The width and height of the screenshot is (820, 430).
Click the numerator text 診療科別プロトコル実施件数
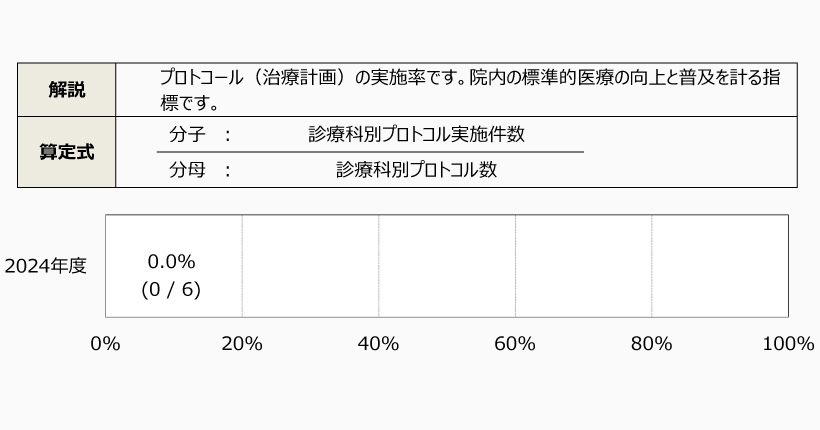point(417,134)
